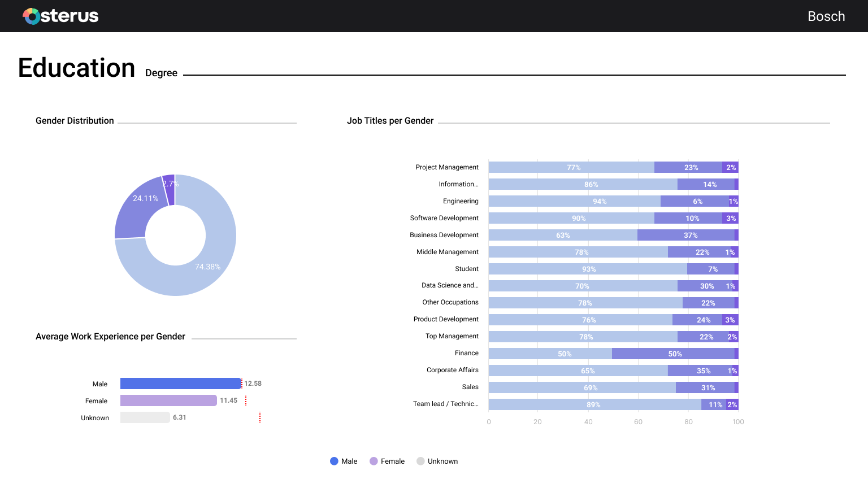Click the Job Titles per Gender title
868x488 pixels.
tap(390, 121)
